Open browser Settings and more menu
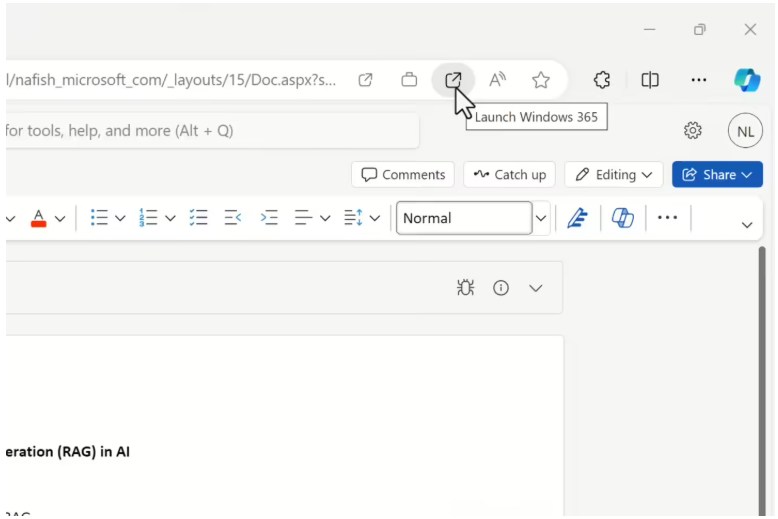Viewport: 778px width, 519px height. click(x=699, y=80)
